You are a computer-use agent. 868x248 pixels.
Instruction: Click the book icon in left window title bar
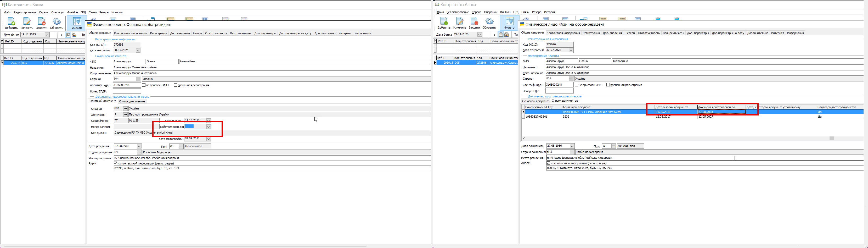tap(4, 5)
